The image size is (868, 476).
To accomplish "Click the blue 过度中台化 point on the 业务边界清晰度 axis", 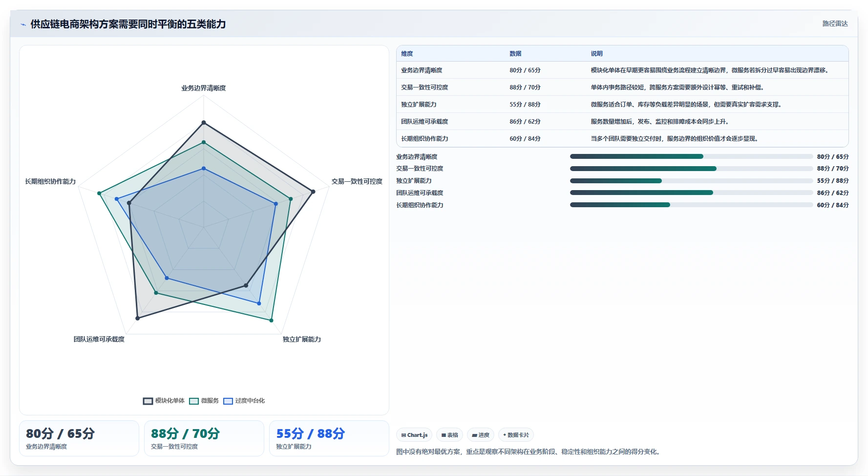I will [204, 169].
